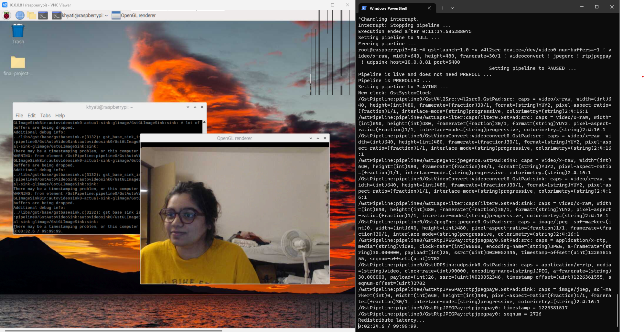The width and height of the screenshot is (644, 332).
Task: Open the Raspberry Pi applications menu
Action: [6, 15]
